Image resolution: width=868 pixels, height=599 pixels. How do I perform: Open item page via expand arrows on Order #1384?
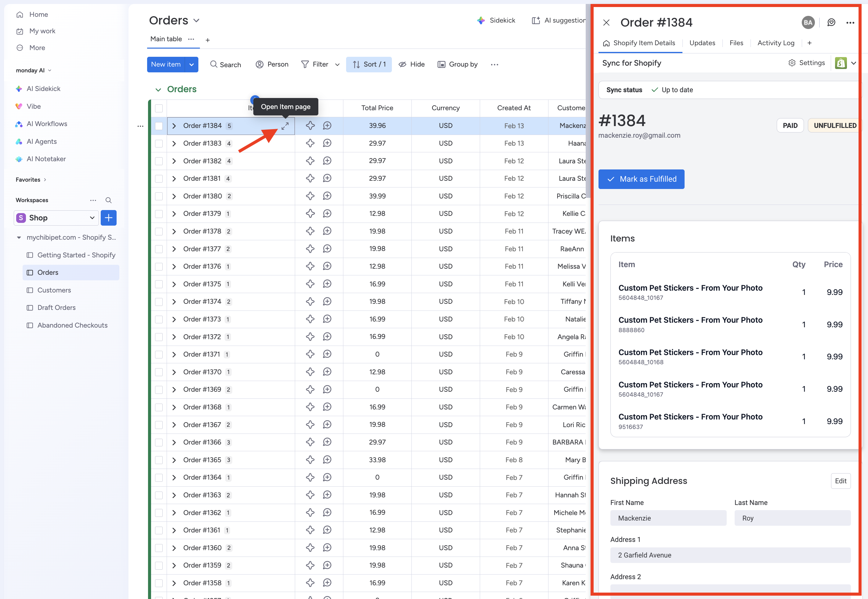pyautogui.click(x=285, y=126)
